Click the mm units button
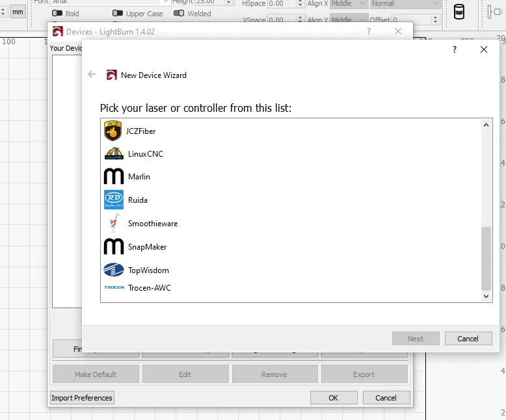506x420 pixels. (x=18, y=12)
